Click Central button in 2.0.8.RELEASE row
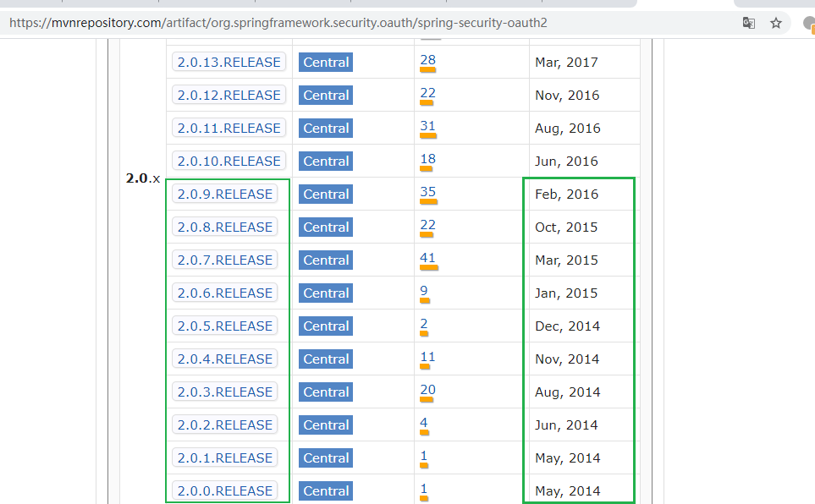Screen dimensions: 815x504 pyautogui.click(x=326, y=227)
